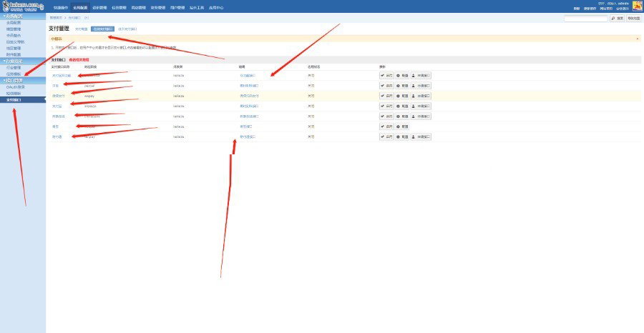Open the 财务管理 top menu
Viewport: 644px width, 333px height.
coord(157,8)
